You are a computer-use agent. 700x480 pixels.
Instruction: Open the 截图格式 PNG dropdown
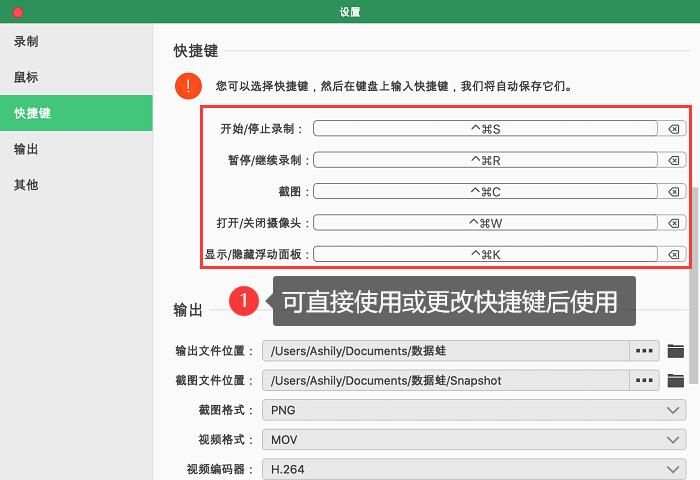click(x=474, y=410)
